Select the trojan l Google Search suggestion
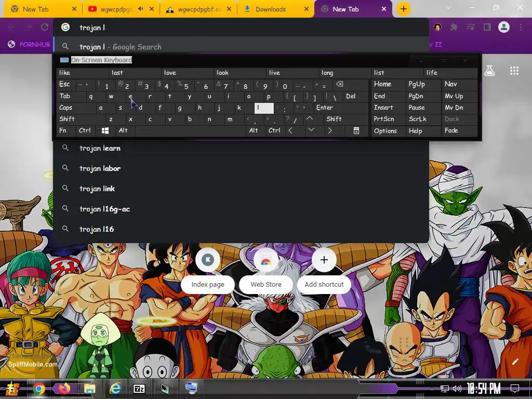The image size is (532, 399). click(x=241, y=47)
